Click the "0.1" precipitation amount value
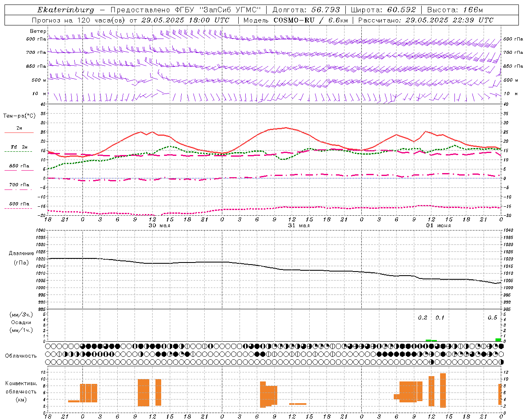The height and width of the screenshot is (420, 525). (x=440, y=318)
